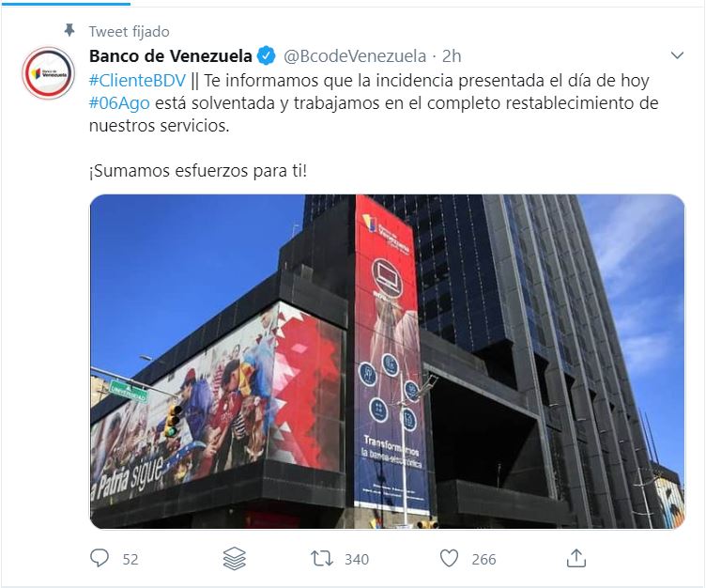This screenshot has width=706, height=588.
Task: Click the 52 replies count
Action: pyautogui.click(x=130, y=559)
